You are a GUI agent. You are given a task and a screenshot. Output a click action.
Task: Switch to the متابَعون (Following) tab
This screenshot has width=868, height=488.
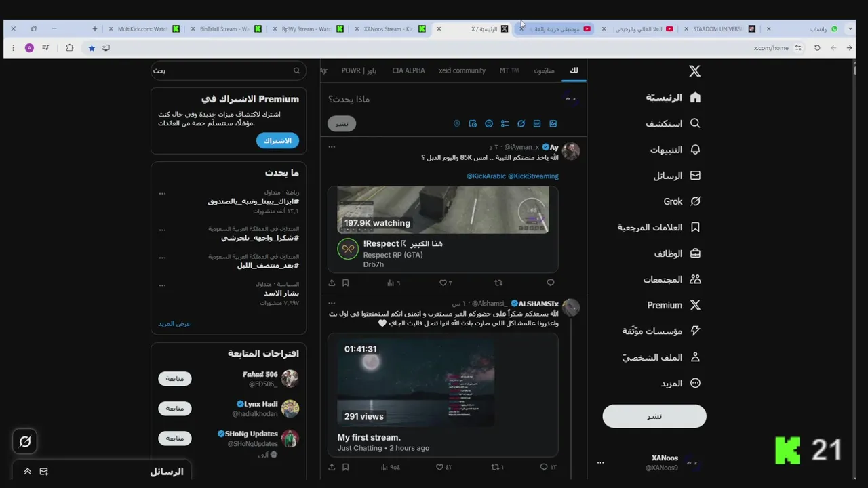tap(544, 70)
